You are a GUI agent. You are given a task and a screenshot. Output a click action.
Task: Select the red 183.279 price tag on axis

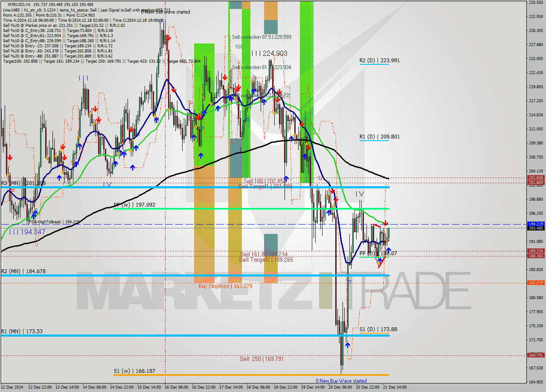click(x=535, y=283)
